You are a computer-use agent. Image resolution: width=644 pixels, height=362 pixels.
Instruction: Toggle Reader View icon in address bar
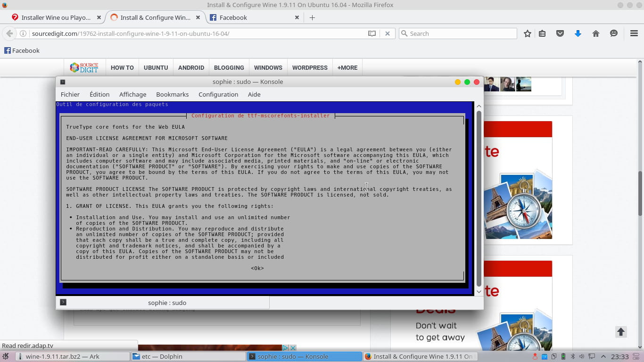tap(372, 33)
